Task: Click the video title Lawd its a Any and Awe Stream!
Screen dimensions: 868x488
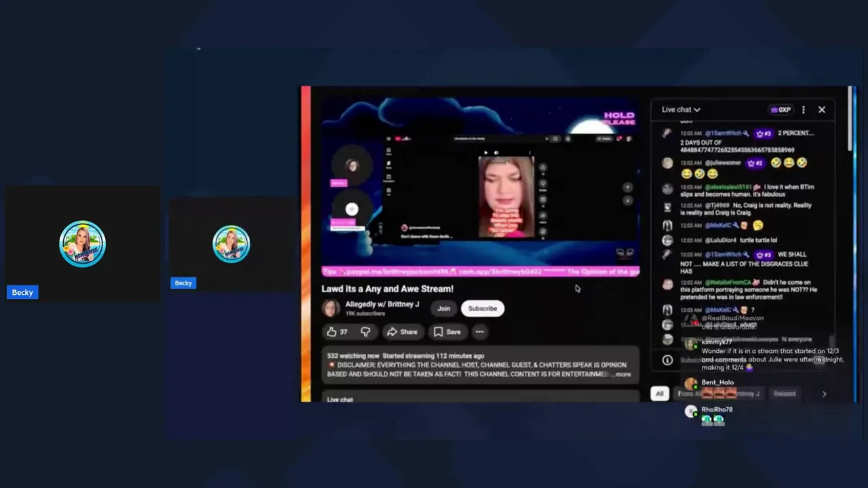Action: 387,289
